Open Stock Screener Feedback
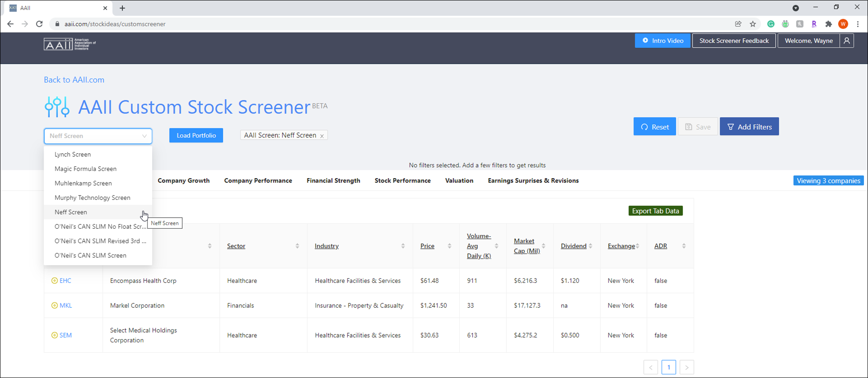The height and width of the screenshot is (378, 868). click(734, 41)
